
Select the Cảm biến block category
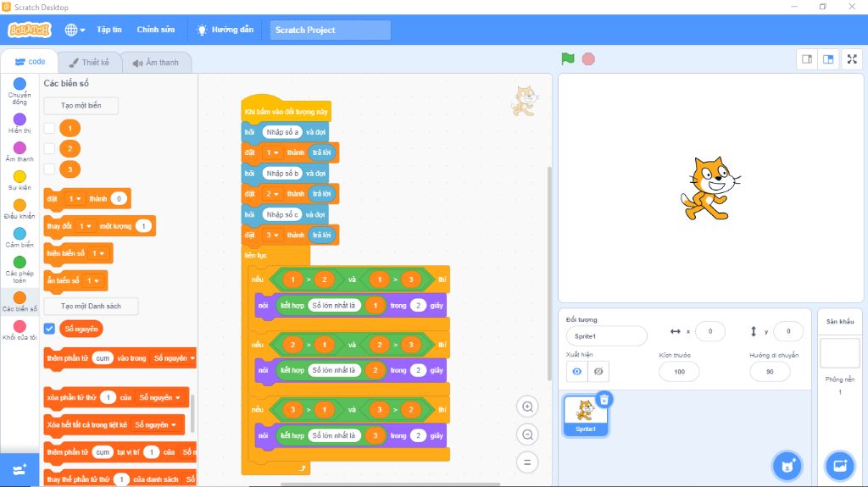tap(20, 237)
